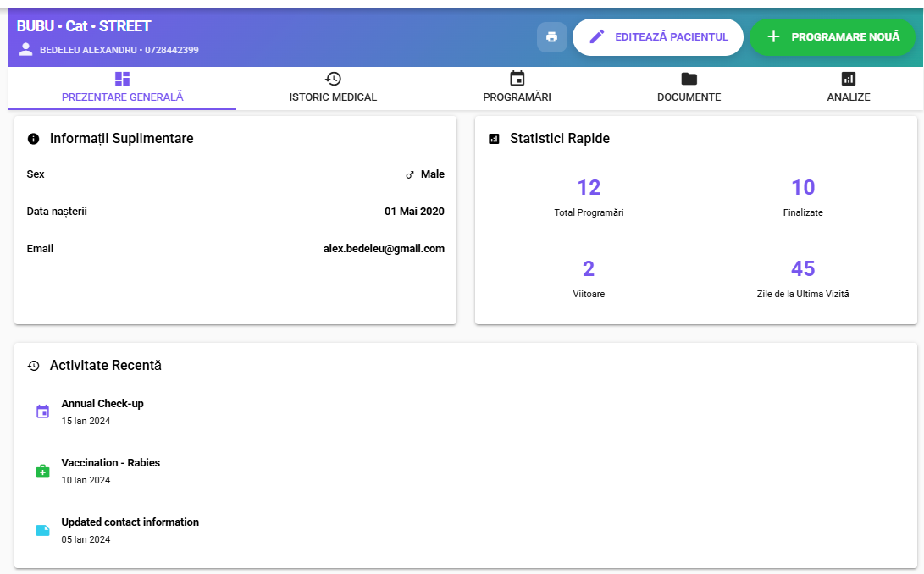
Task: Click the Finalizate label
Action: click(803, 212)
